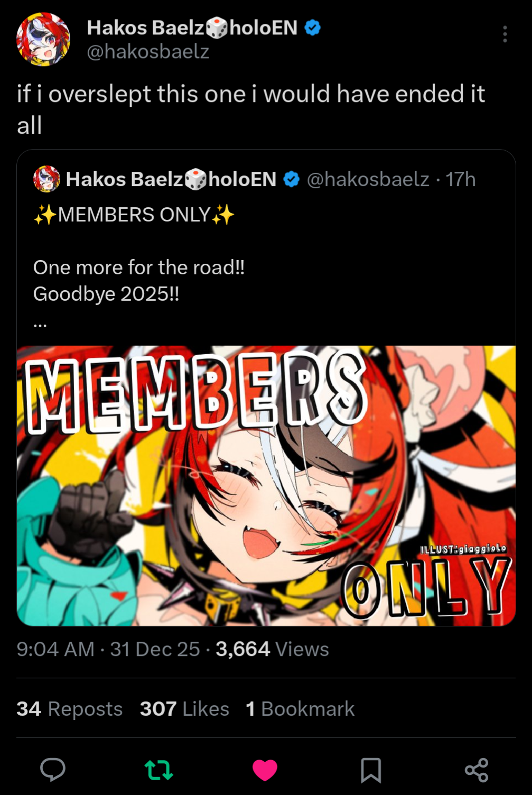Open the Members Only thumbnail image
The image size is (532, 795).
266,486
